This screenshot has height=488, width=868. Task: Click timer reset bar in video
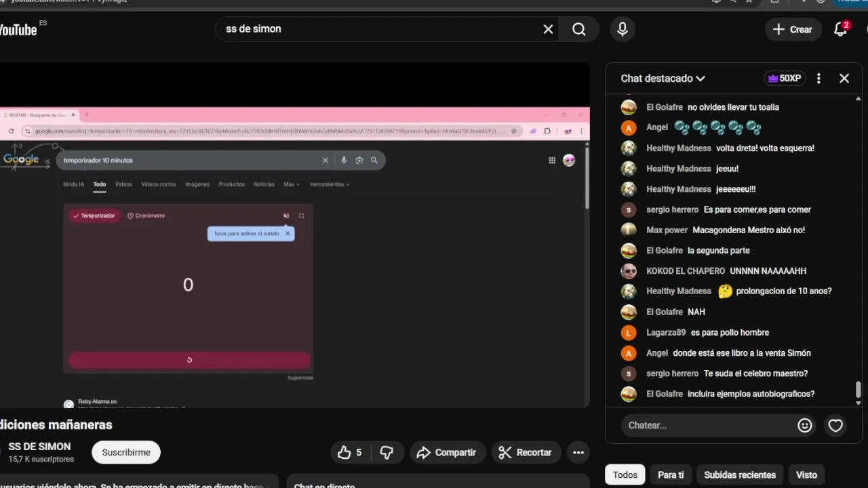189,360
